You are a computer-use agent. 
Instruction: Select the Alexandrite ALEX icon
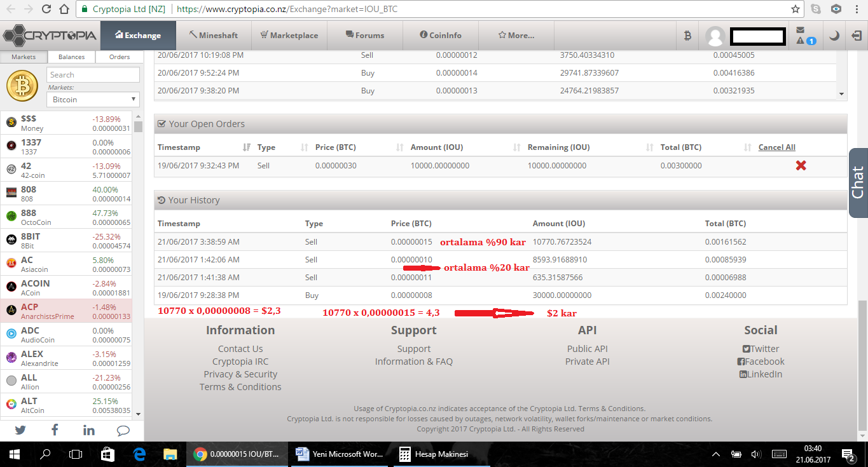(x=11, y=358)
